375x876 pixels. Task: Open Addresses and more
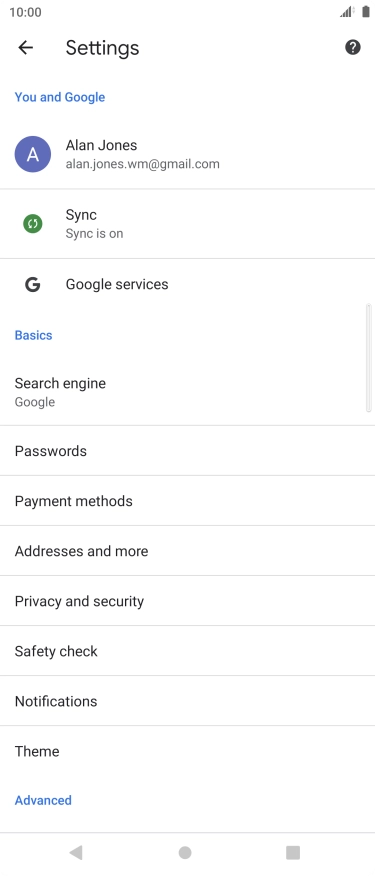pos(187,551)
